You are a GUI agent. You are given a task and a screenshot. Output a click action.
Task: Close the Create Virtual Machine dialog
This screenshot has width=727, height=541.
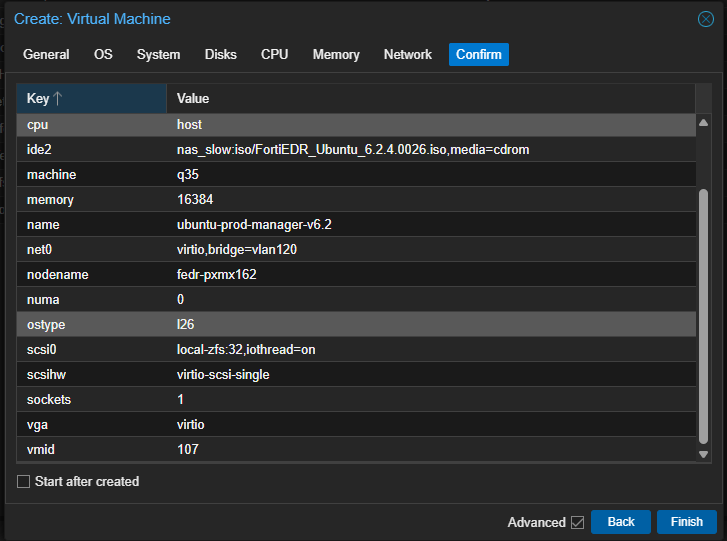(x=705, y=19)
